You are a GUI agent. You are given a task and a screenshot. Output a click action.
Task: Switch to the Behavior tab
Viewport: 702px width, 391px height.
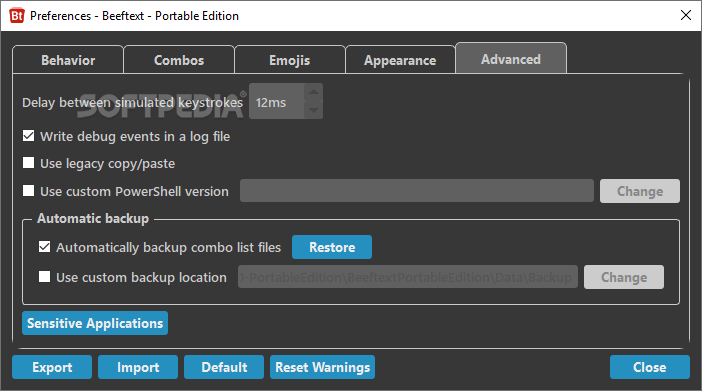click(68, 60)
